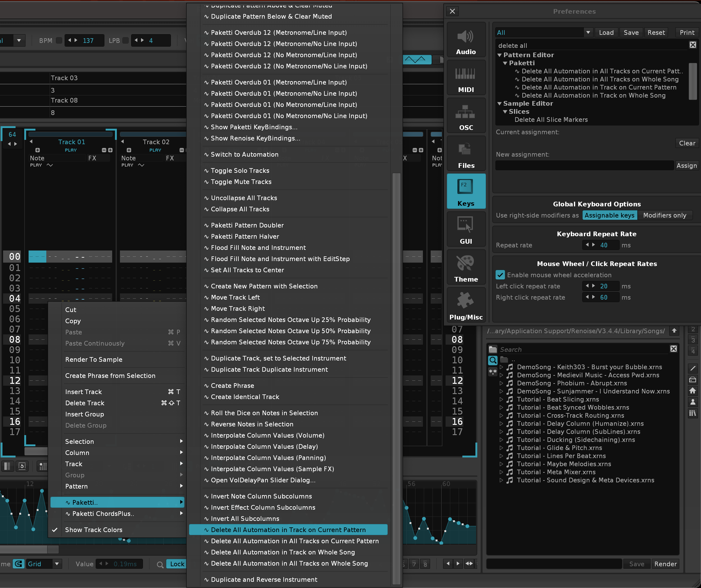
Task: Choose Delete All Automation in Track on Whole Song
Action: (x=282, y=552)
